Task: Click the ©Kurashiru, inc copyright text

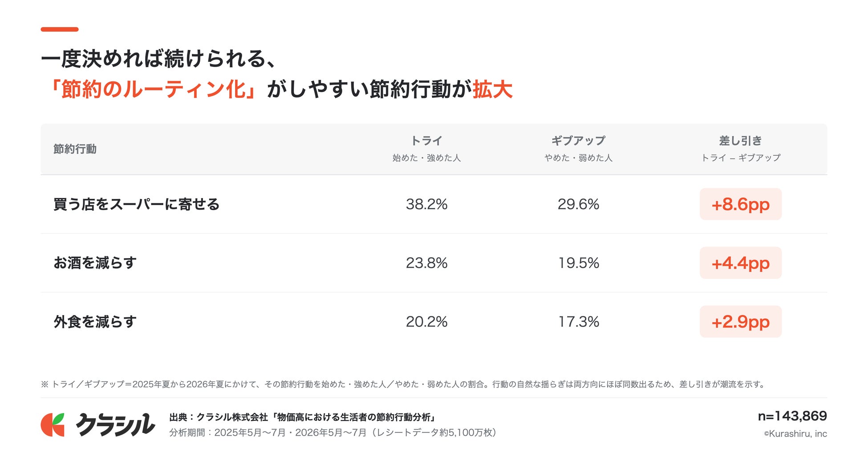Action: tap(795, 434)
